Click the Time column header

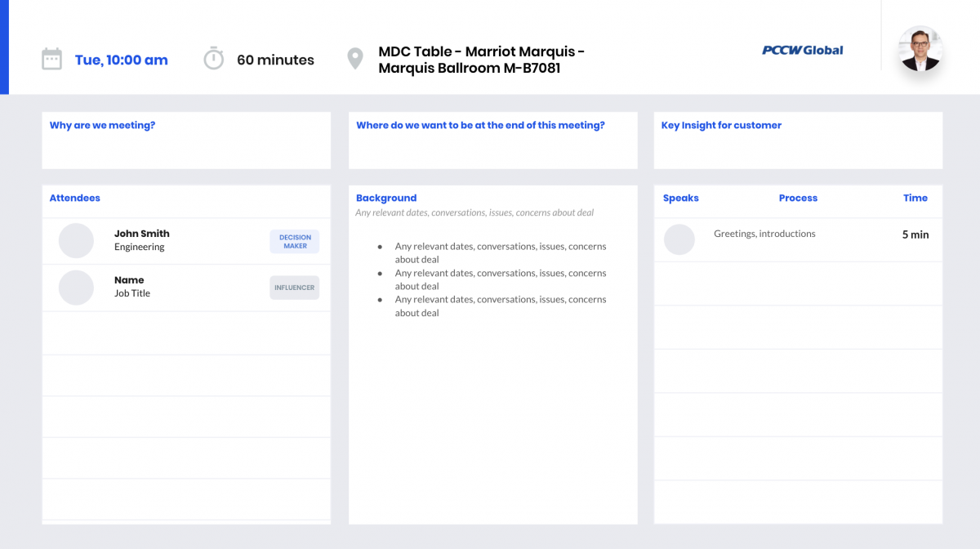coord(915,198)
